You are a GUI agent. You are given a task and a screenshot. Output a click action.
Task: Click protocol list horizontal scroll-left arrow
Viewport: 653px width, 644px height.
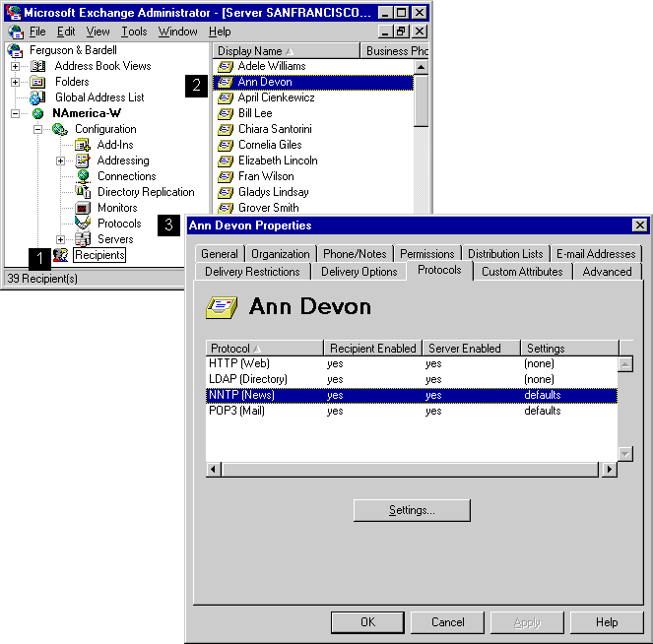click(x=213, y=469)
